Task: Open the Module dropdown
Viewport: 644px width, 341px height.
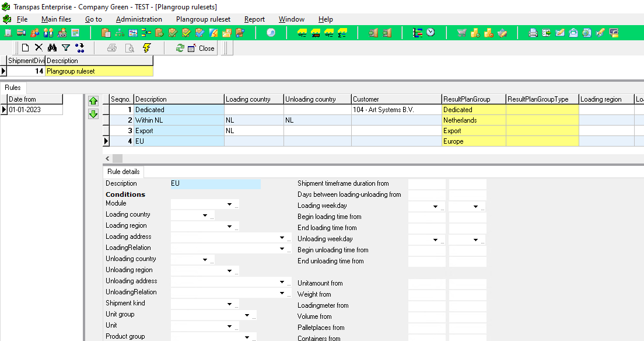Action: coord(229,204)
